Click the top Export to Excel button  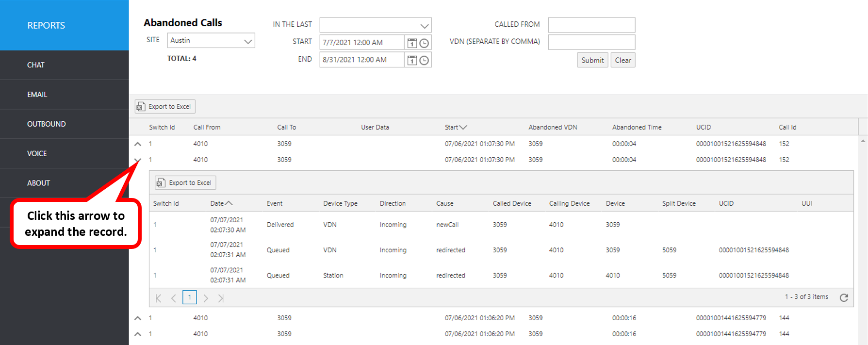165,107
